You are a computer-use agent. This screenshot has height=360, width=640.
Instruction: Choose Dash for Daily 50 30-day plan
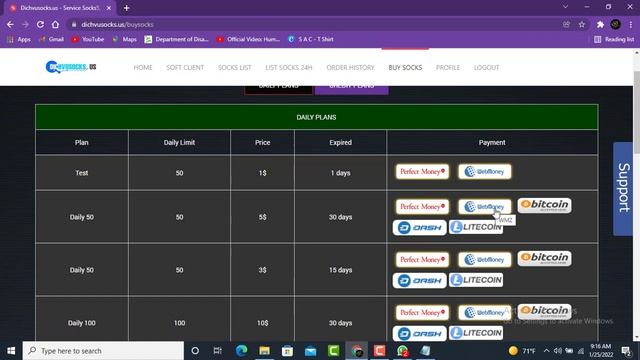(419, 227)
